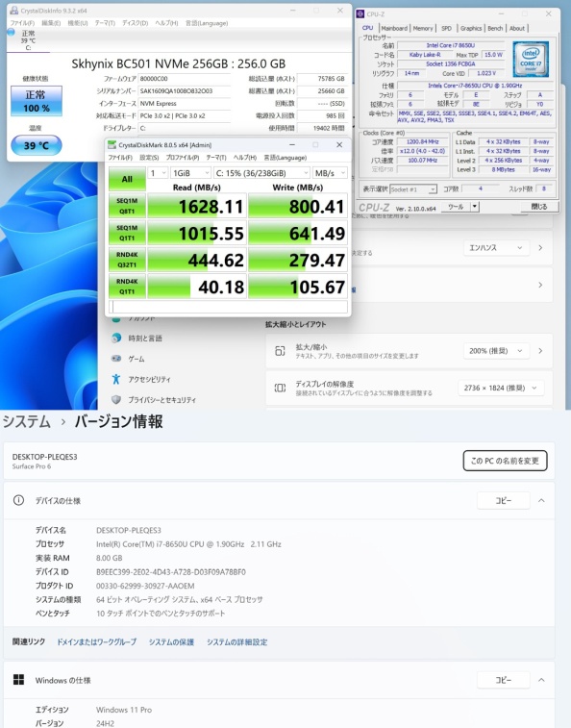Open the 1GiB test size dropdown

tap(190, 173)
